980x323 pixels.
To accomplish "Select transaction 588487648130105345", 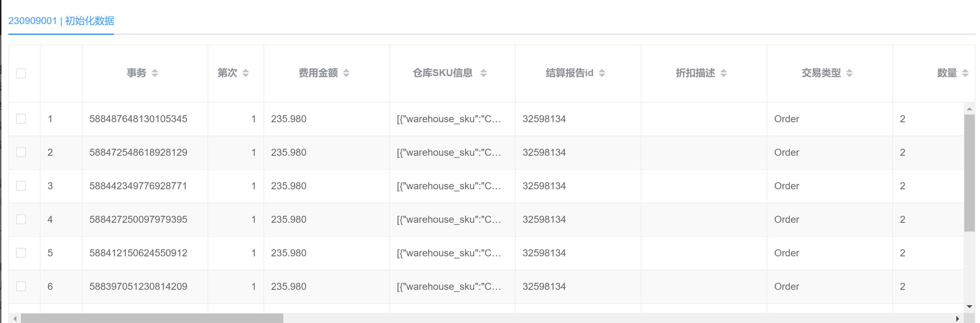I will point(138,119).
